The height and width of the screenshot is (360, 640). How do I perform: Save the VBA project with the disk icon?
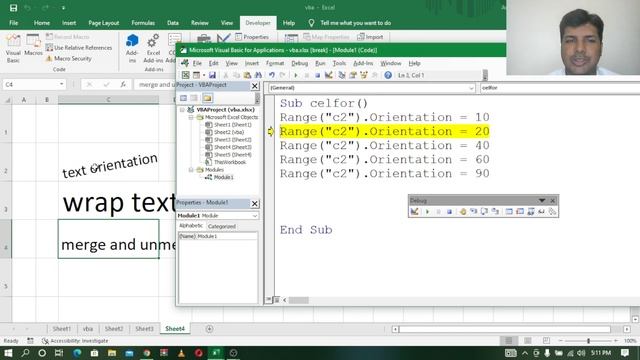point(212,75)
